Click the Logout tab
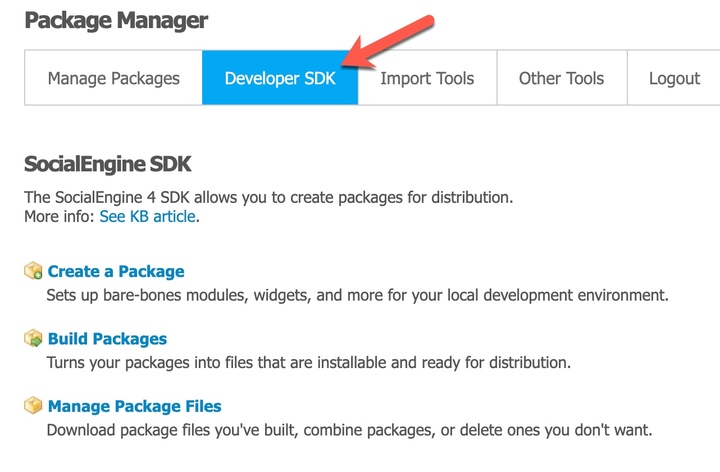 [674, 78]
